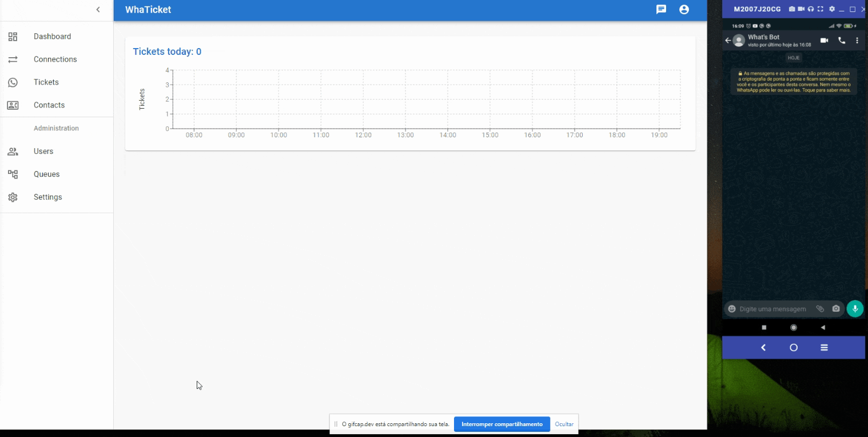Open the Tickets section
The image size is (868, 437).
46,82
